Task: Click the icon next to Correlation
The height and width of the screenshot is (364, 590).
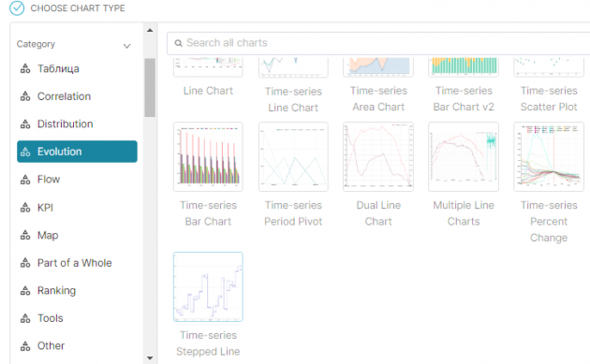Action: 25,96
